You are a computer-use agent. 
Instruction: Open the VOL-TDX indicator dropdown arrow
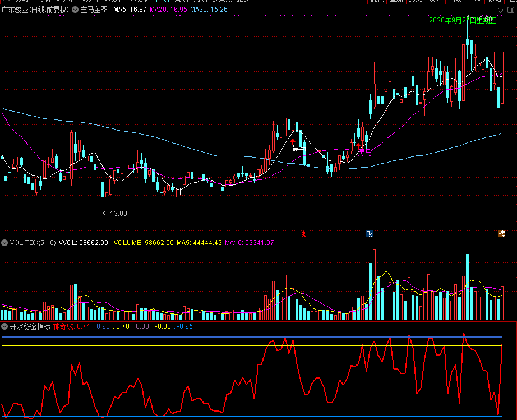point(4,243)
